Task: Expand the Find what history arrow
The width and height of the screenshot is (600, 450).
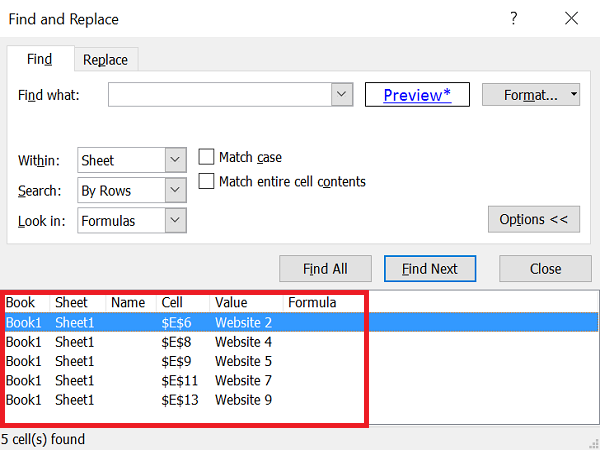Action: click(x=343, y=95)
